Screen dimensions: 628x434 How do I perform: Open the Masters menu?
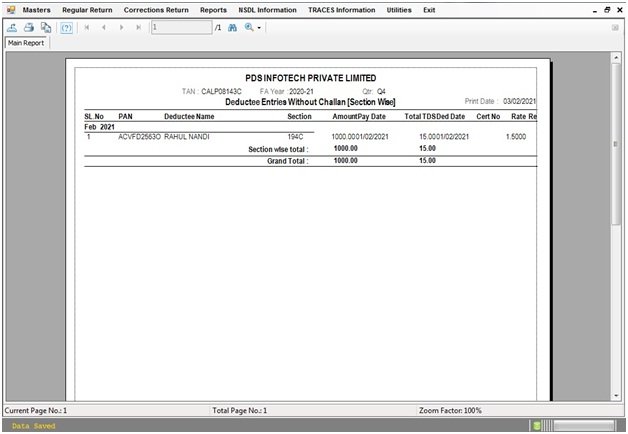(x=36, y=10)
